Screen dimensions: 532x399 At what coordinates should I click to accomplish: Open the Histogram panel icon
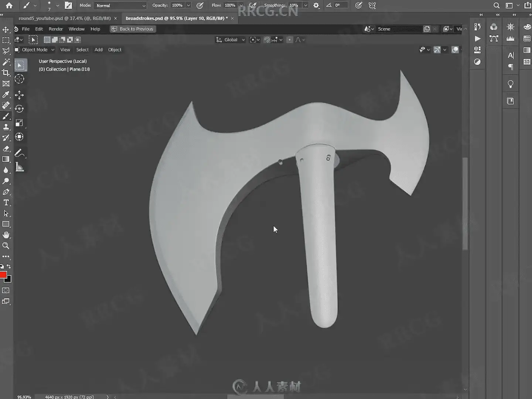pos(511,38)
